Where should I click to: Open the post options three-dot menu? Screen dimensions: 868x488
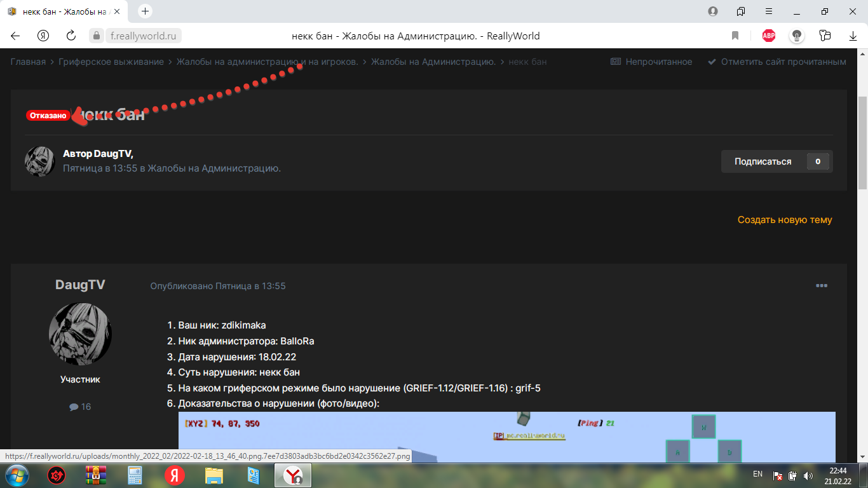pyautogui.click(x=822, y=286)
